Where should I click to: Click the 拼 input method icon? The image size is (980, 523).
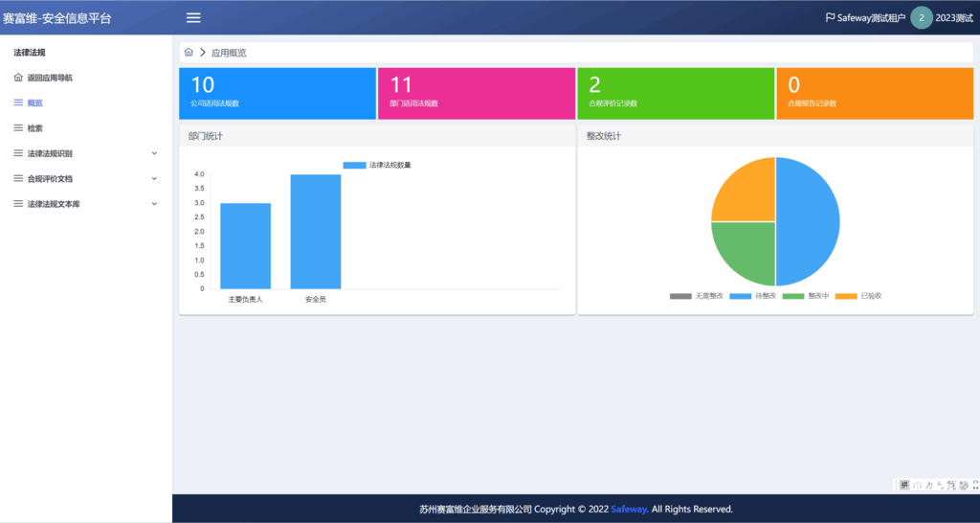(x=903, y=485)
